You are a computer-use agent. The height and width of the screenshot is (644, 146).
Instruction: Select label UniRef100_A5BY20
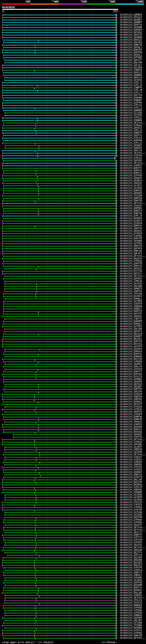131,474
